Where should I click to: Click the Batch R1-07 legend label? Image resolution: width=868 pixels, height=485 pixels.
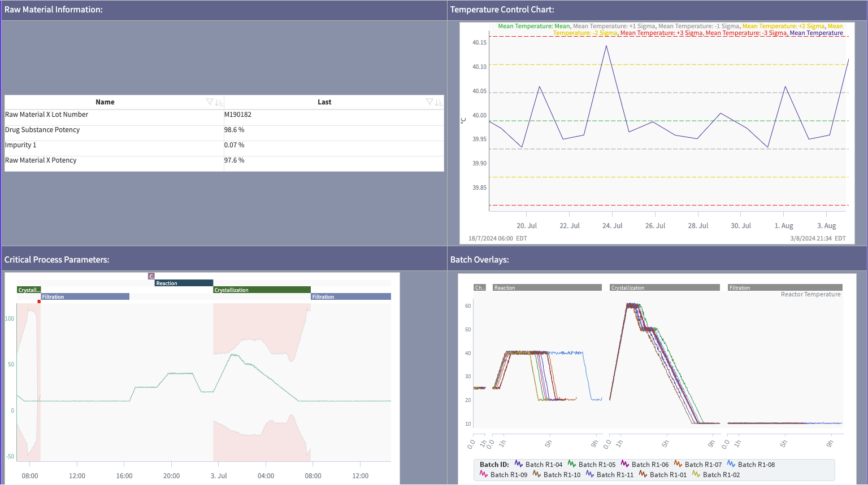703,465
